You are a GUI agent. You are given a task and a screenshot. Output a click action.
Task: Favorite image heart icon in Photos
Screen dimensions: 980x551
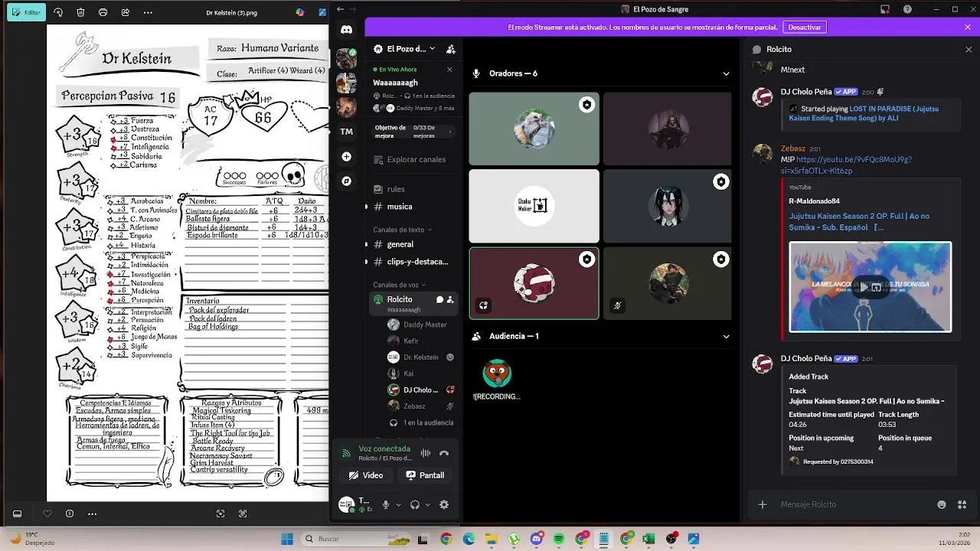click(x=47, y=514)
